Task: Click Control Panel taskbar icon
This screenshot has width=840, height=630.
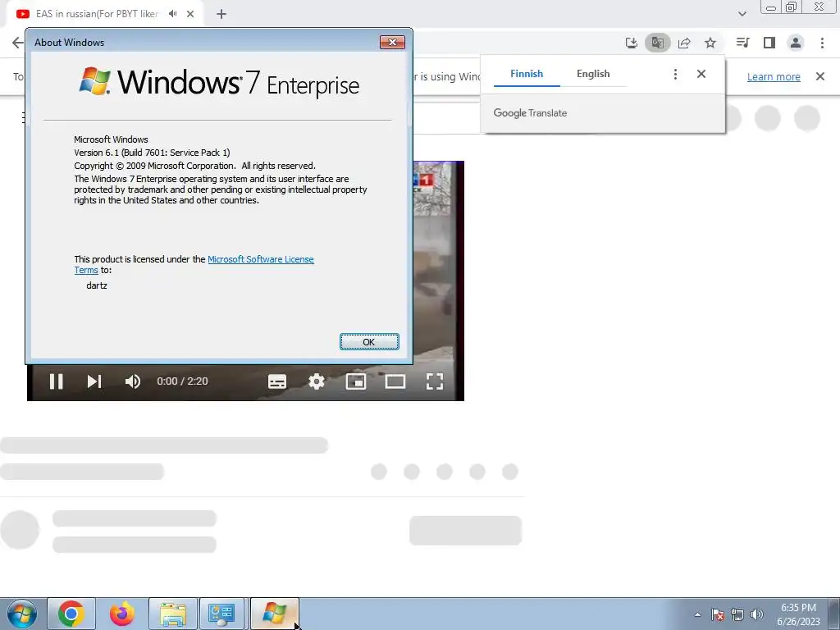Action: pos(221,614)
